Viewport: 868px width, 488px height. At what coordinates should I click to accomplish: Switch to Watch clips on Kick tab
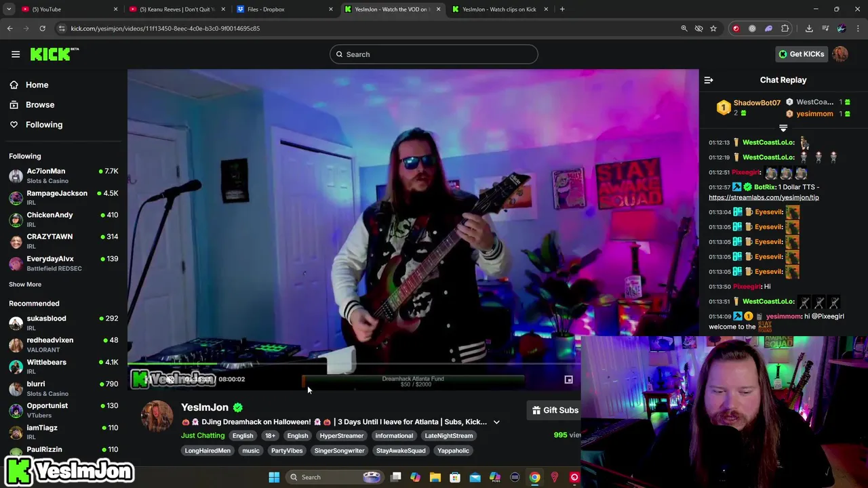[500, 9]
